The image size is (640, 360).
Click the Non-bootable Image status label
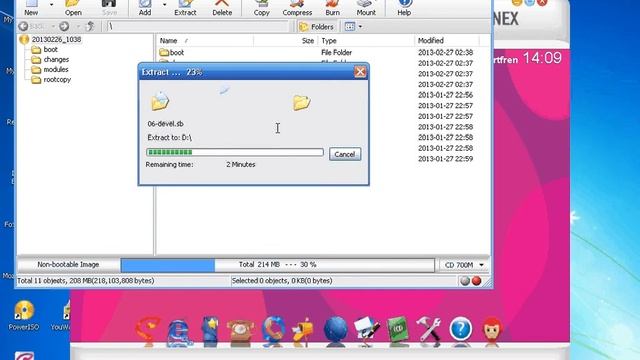pyautogui.click(x=68, y=265)
